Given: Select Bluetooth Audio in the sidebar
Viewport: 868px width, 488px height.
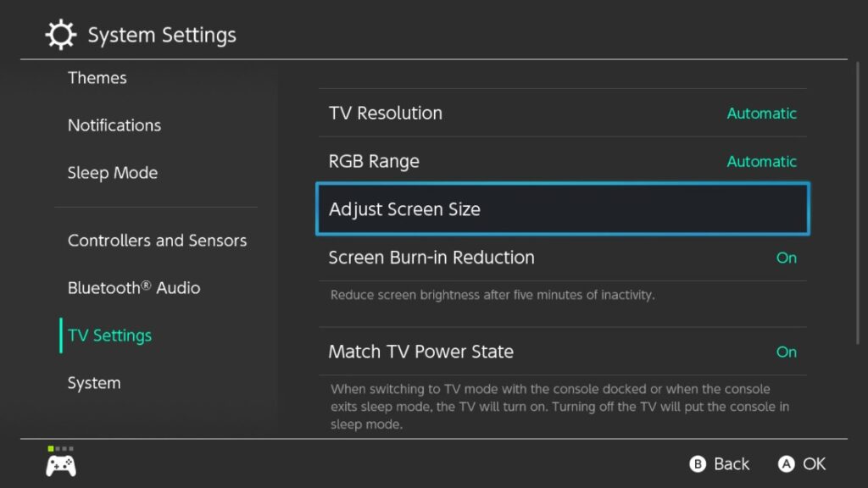Looking at the screenshot, I should pos(134,288).
